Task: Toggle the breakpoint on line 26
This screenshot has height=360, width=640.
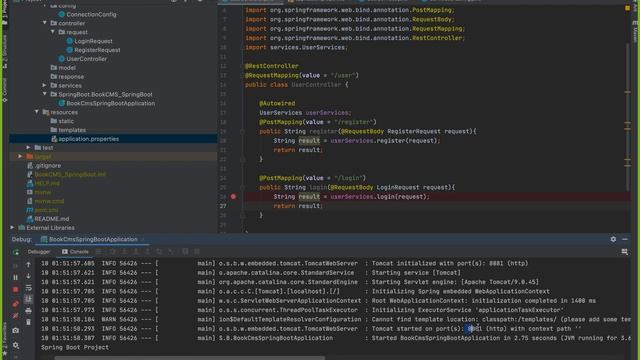Action: click(x=233, y=197)
